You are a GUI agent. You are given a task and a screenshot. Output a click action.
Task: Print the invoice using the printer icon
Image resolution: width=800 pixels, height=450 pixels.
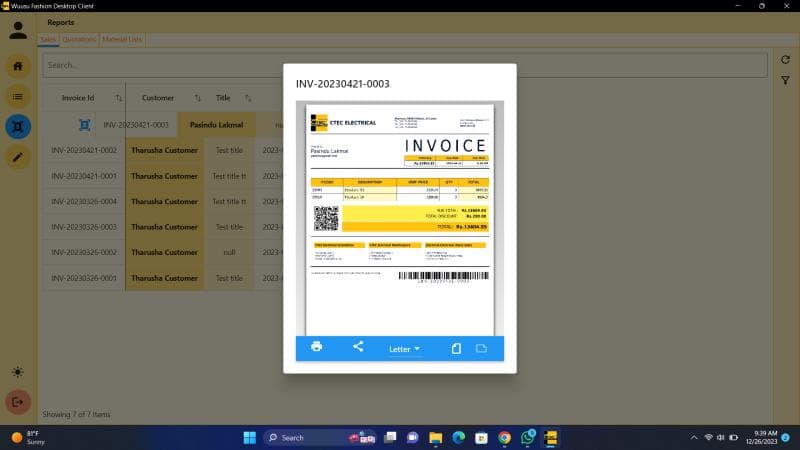(x=317, y=347)
